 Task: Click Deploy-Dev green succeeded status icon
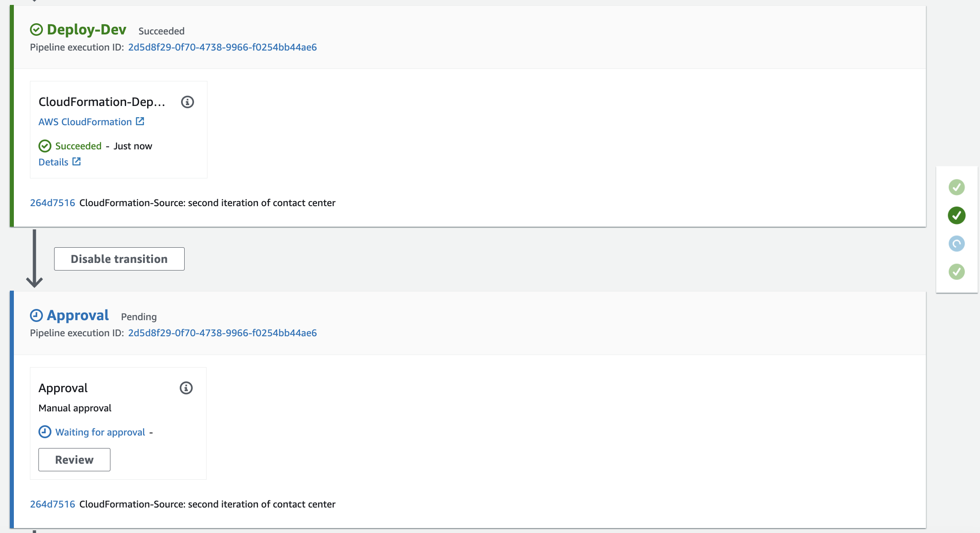tap(36, 30)
